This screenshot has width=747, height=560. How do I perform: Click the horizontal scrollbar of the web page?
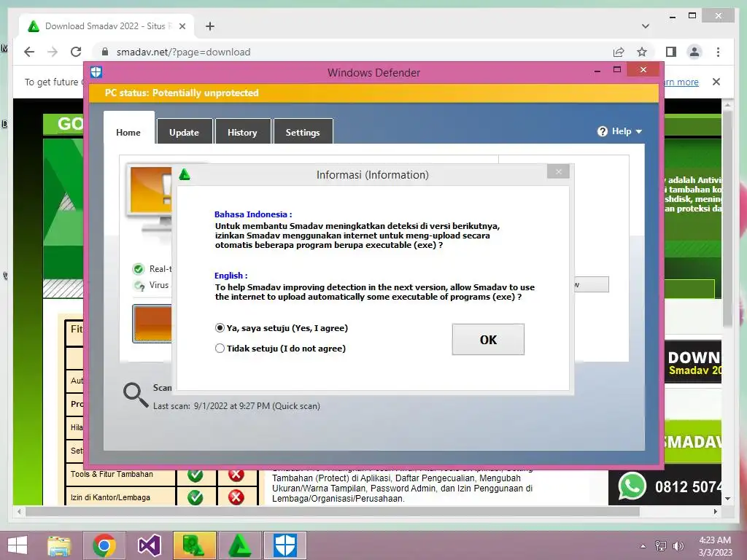333,511
